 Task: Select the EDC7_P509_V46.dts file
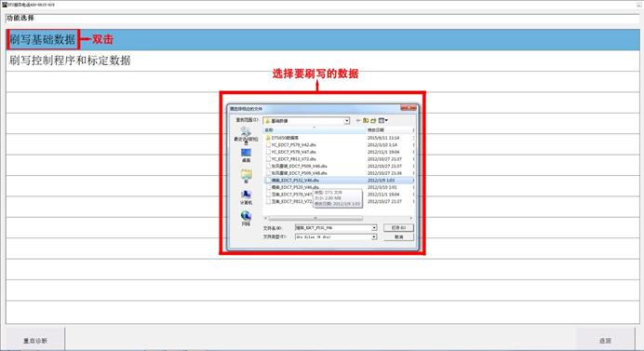[x=296, y=166]
